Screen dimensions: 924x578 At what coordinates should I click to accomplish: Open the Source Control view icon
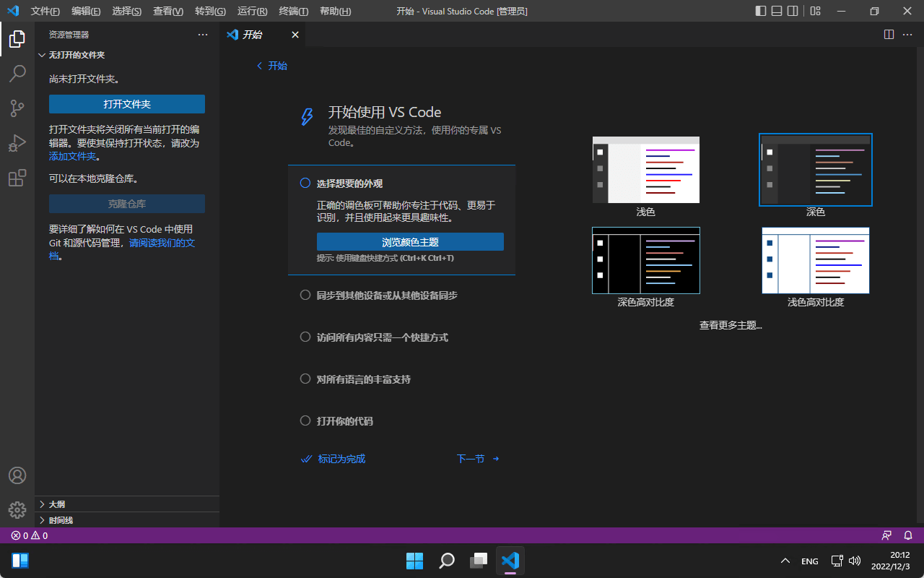[x=17, y=108]
